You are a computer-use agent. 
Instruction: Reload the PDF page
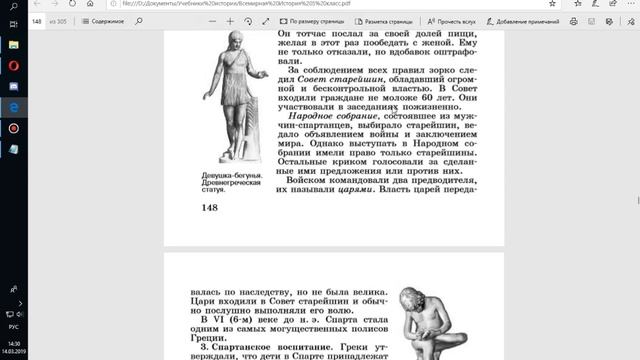72,4
